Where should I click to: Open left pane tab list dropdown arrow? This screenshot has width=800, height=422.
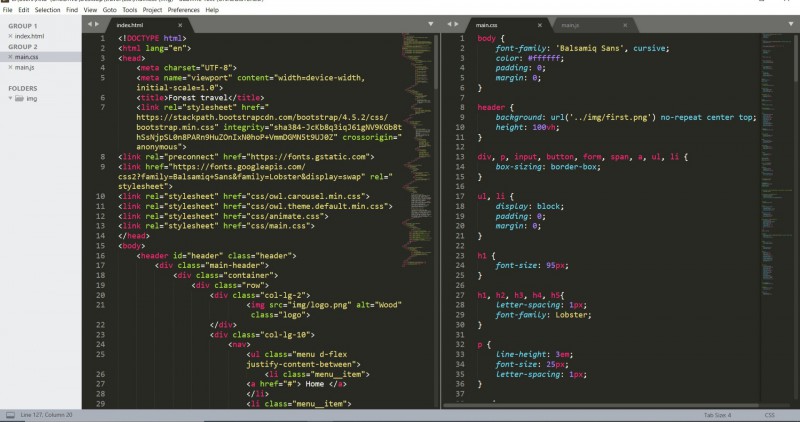tap(431, 24)
